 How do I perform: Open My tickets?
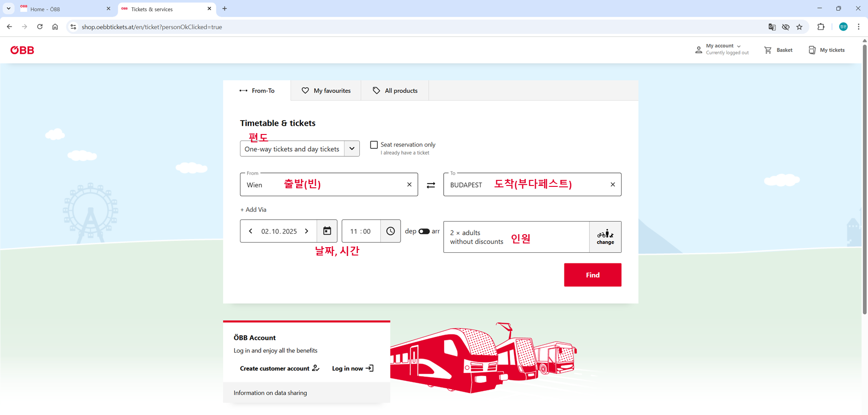pyautogui.click(x=827, y=50)
